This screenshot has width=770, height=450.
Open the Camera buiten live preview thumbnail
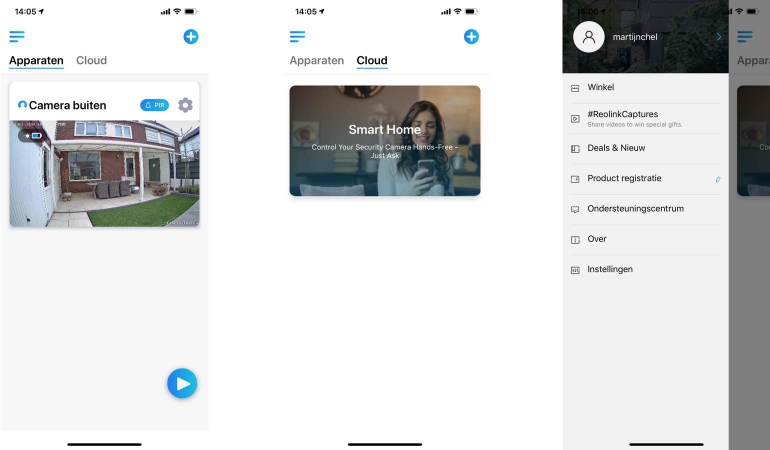click(x=105, y=175)
